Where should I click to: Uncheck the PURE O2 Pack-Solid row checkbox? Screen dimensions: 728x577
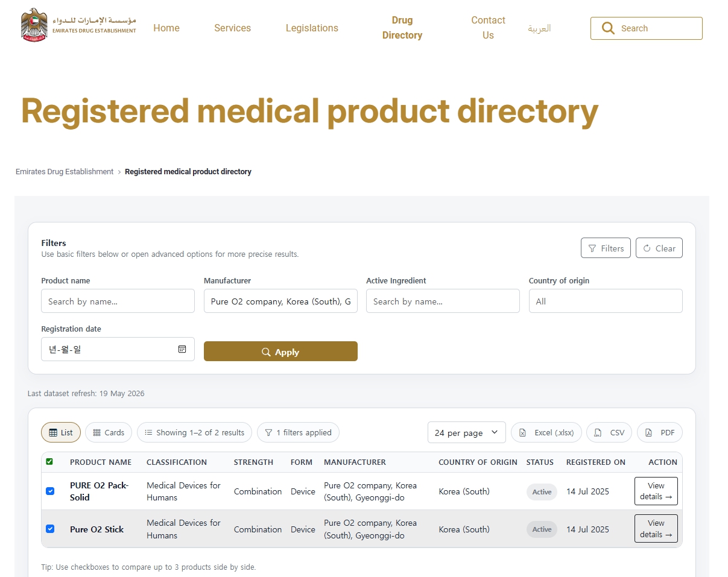pyautogui.click(x=50, y=491)
